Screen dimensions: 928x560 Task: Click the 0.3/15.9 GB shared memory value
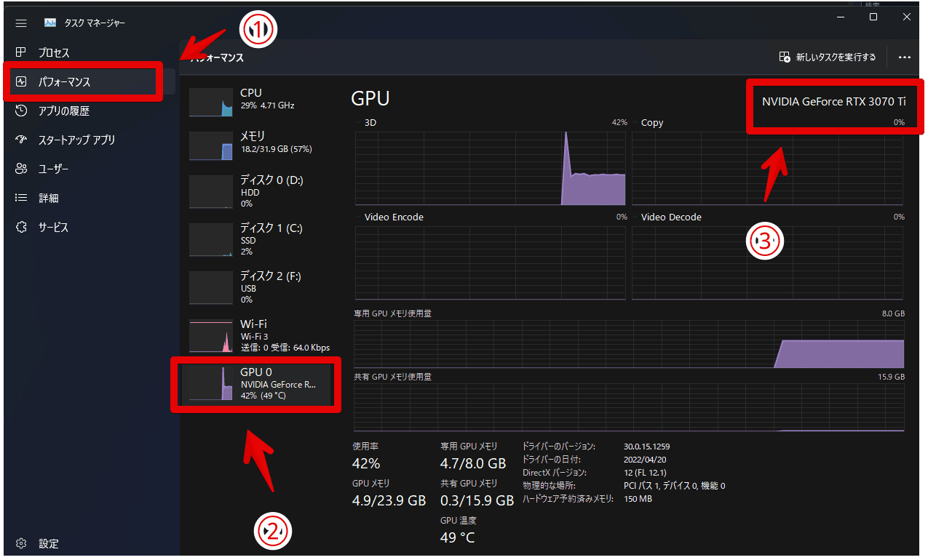tap(477, 500)
